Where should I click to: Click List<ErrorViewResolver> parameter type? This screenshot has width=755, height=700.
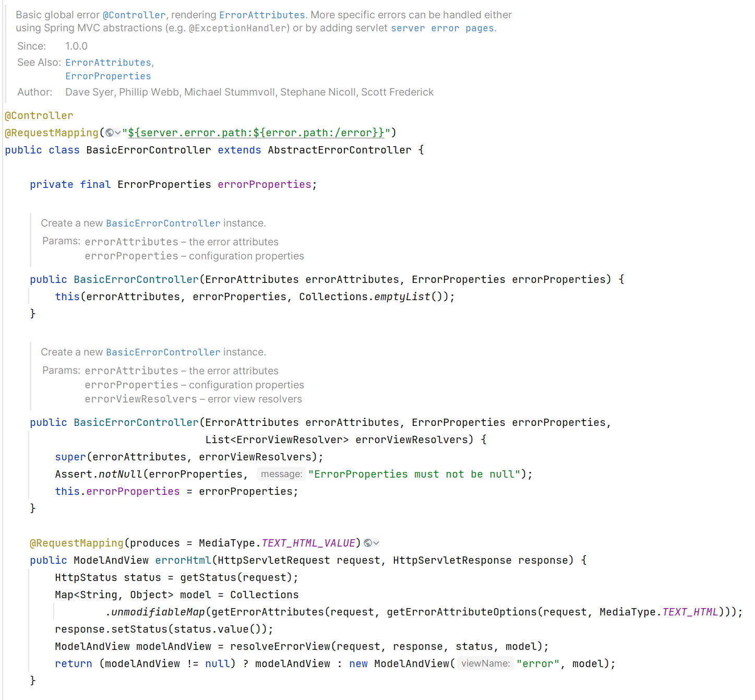pos(277,440)
